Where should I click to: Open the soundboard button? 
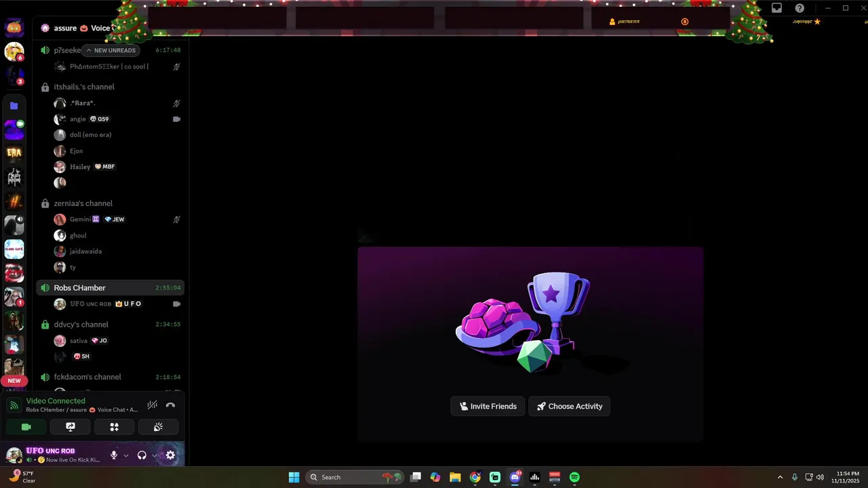[x=158, y=427]
